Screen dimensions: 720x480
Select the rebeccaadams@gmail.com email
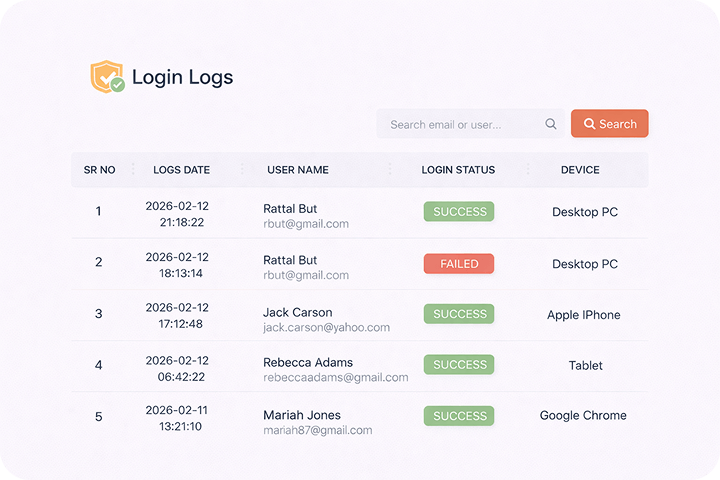point(335,378)
